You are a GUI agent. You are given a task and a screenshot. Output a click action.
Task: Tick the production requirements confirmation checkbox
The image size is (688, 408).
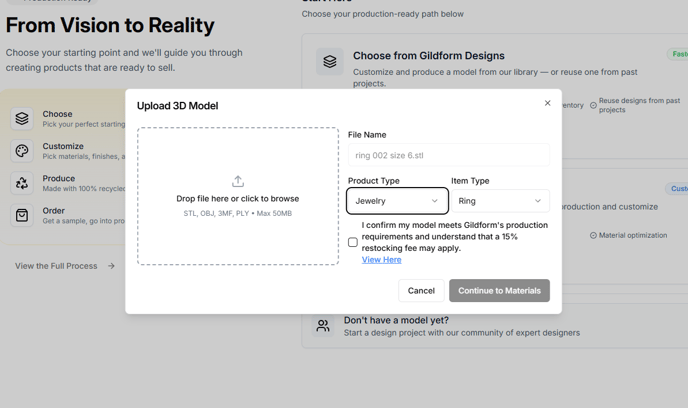(353, 242)
